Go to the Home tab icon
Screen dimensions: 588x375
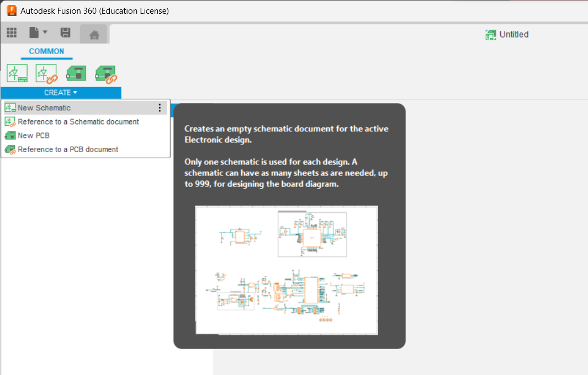click(x=94, y=35)
